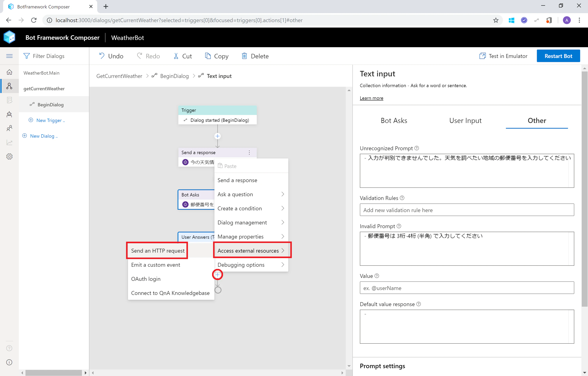
Task: Click the Validation Rules input field
Action: [x=467, y=210]
